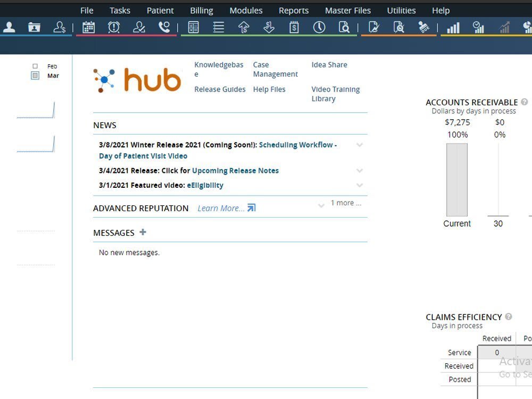
Task: Click the $7,275 current amount
Action: click(x=458, y=122)
